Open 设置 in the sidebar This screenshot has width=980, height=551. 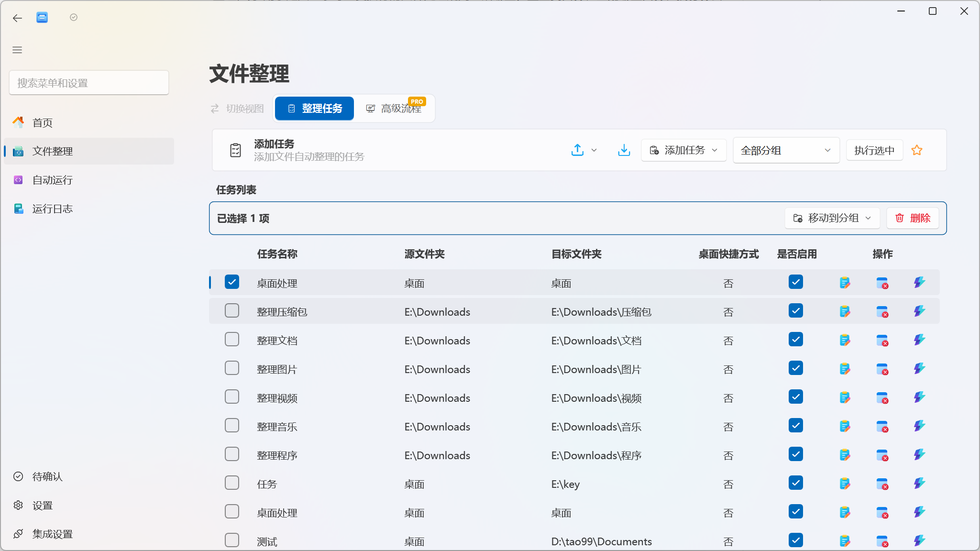pyautogui.click(x=89, y=505)
